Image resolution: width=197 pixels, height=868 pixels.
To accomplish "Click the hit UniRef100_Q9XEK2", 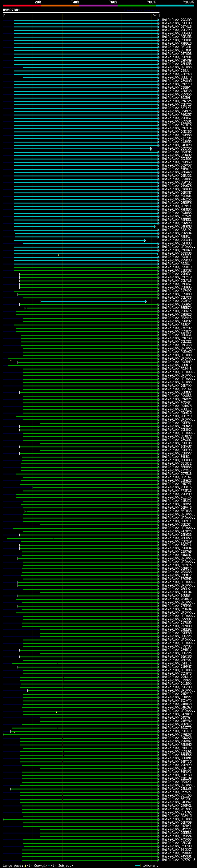I will [177, 301].
